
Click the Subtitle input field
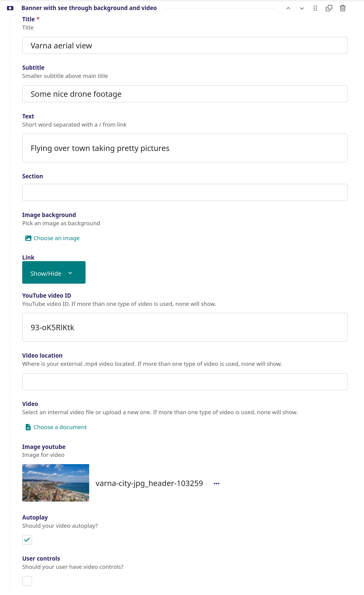coord(185,94)
